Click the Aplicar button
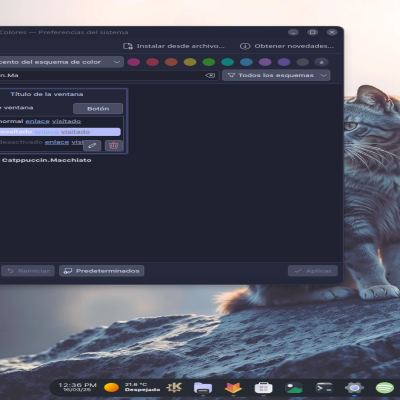Viewport: 400px width, 400px height. point(313,271)
